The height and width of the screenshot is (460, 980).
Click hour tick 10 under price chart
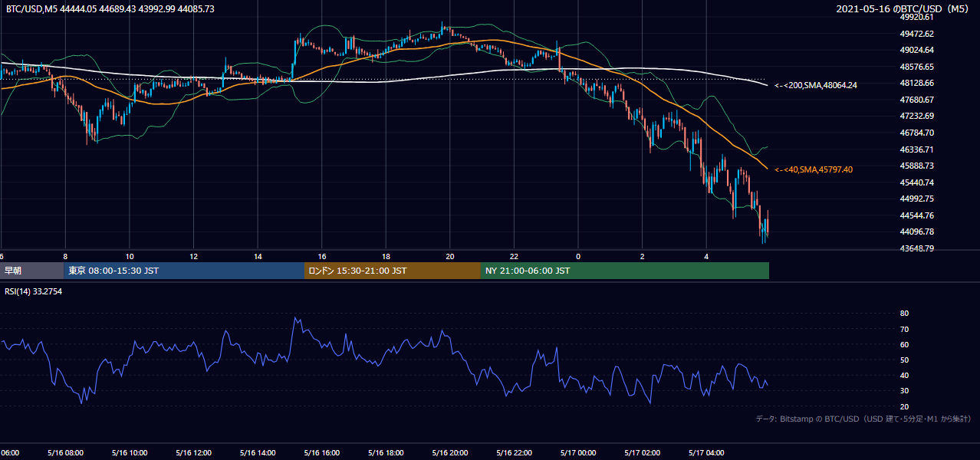coord(130,256)
